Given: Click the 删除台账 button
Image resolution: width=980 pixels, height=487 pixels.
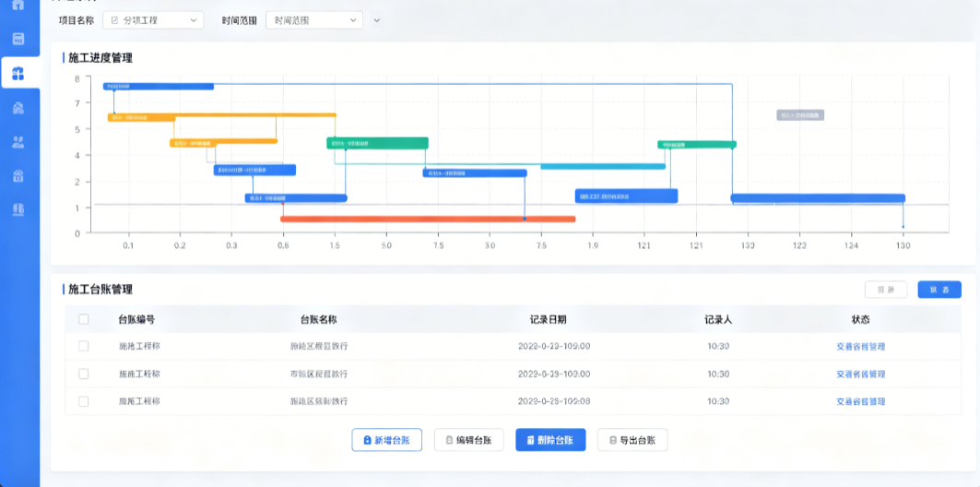Looking at the screenshot, I should [550, 440].
